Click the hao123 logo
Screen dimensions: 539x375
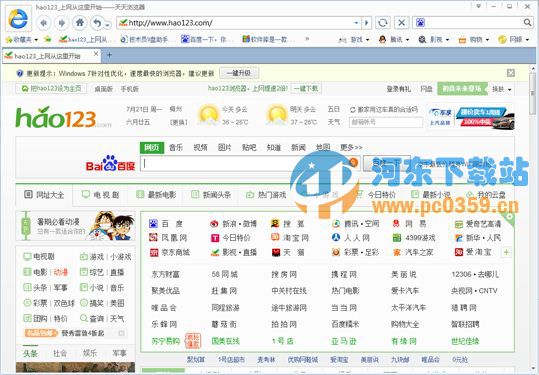pyautogui.click(x=64, y=117)
